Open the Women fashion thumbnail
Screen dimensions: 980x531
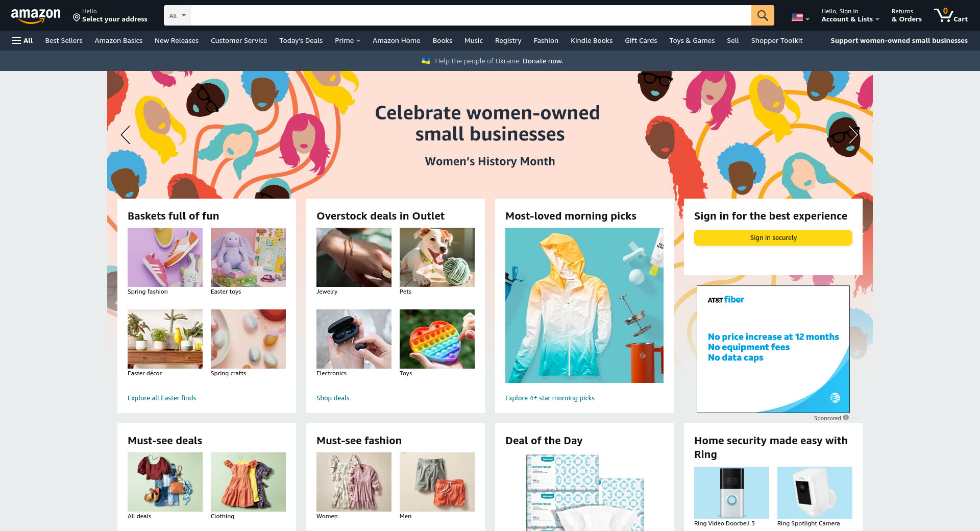click(x=354, y=482)
